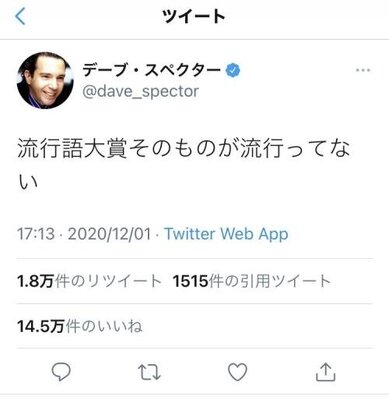Open the @dave_spector handle
Viewport: 389px width, 400px height.
(x=140, y=91)
